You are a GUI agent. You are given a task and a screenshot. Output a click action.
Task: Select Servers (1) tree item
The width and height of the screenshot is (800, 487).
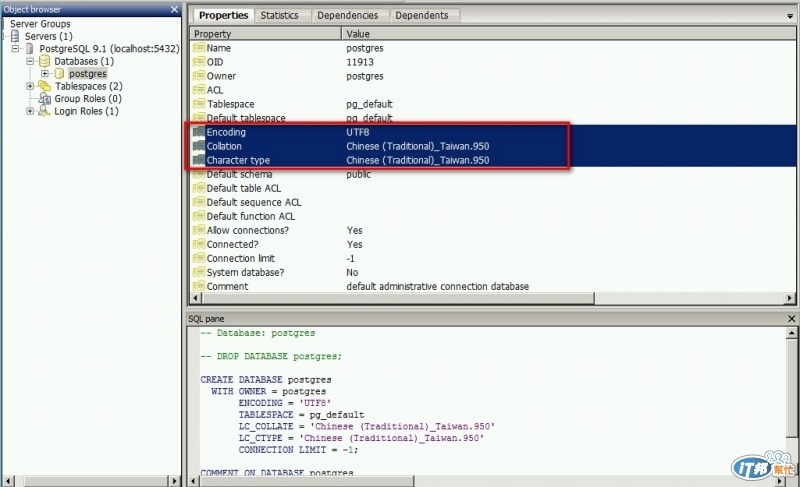[48, 36]
